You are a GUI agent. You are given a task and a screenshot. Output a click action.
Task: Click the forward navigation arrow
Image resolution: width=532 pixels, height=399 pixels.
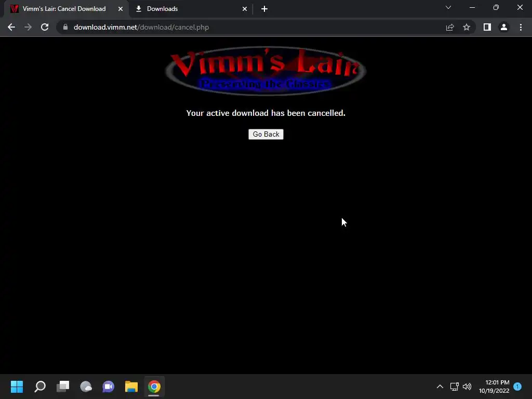tap(28, 27)
